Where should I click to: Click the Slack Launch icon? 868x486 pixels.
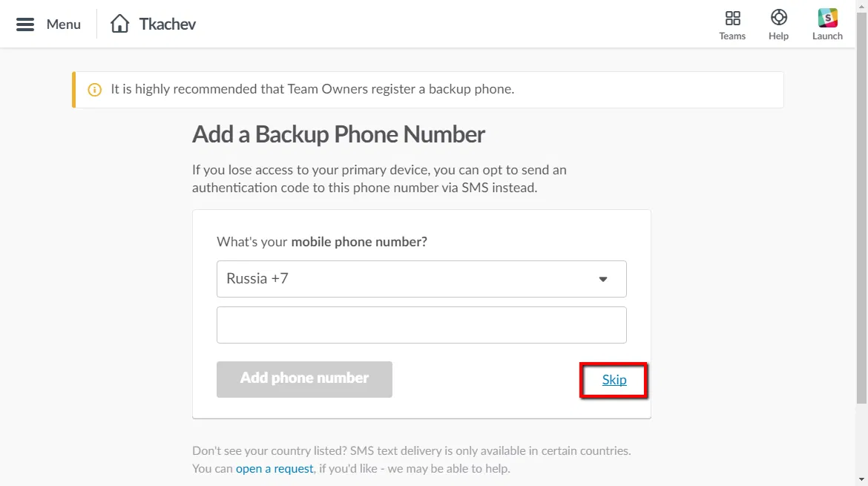(x=827, y=18)
